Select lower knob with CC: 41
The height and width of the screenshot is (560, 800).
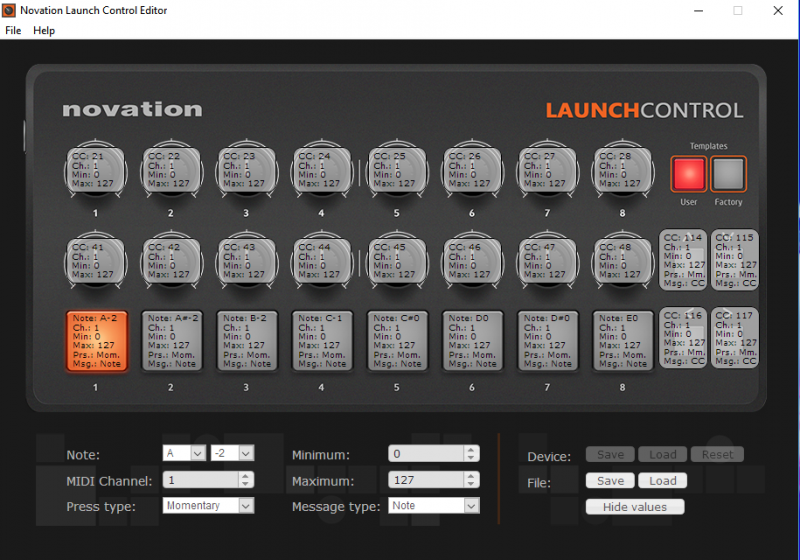[x=96, y=261]
